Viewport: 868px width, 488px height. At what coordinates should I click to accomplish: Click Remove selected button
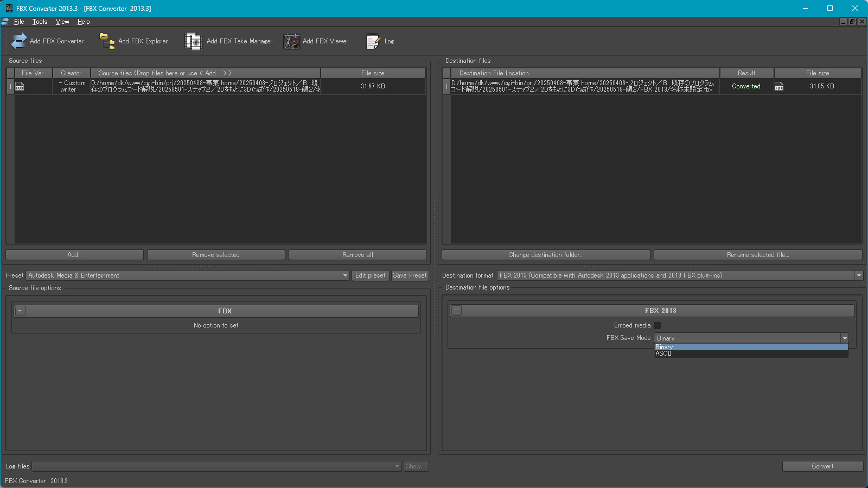[x=216, y=255]
